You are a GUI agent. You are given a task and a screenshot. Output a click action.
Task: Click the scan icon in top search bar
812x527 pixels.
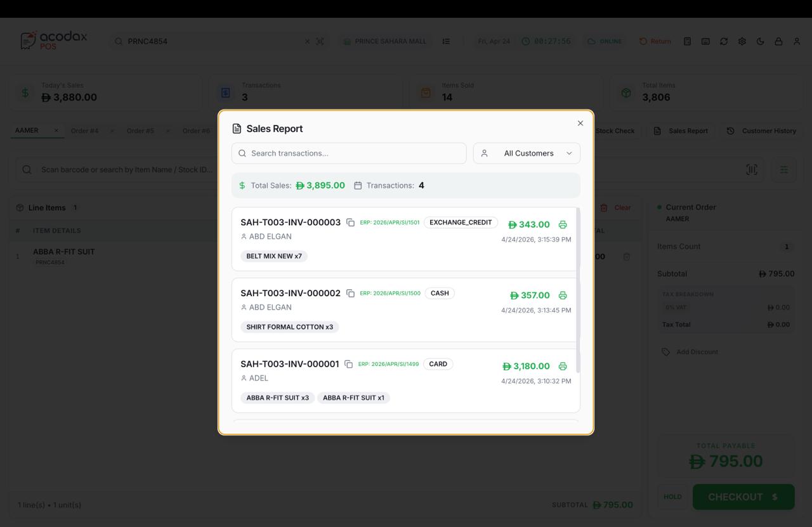[320, 41]
